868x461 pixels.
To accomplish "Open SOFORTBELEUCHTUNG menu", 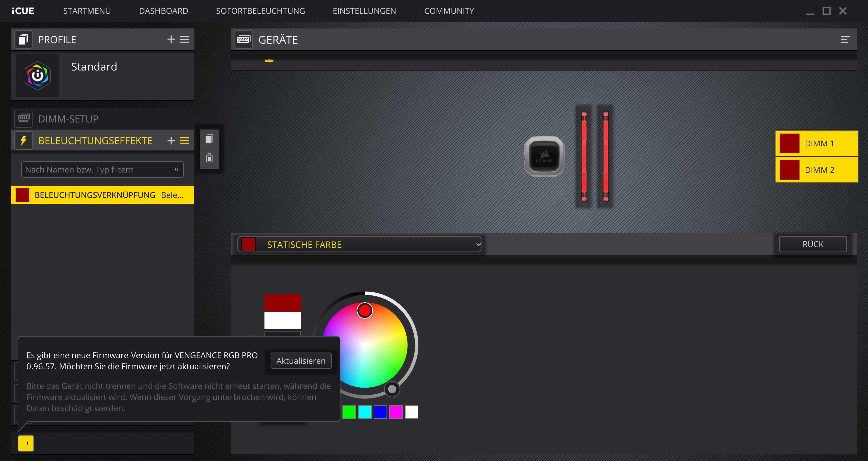I will (x=260, y=11).
